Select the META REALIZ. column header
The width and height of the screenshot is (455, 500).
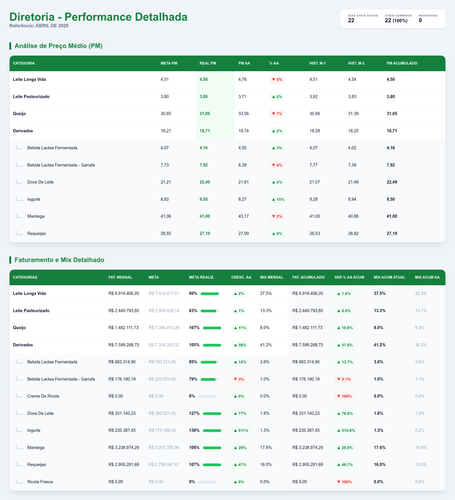point(201,277)
